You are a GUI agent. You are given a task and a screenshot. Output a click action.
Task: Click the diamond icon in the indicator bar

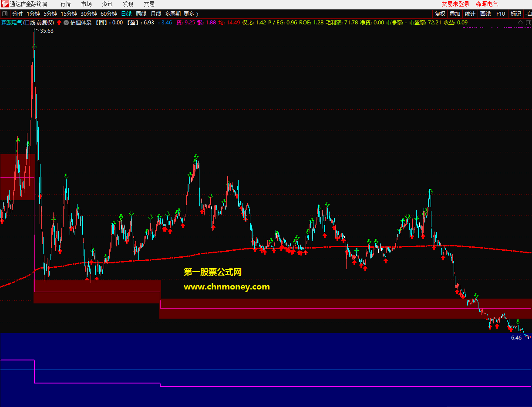tap(521, 23)
